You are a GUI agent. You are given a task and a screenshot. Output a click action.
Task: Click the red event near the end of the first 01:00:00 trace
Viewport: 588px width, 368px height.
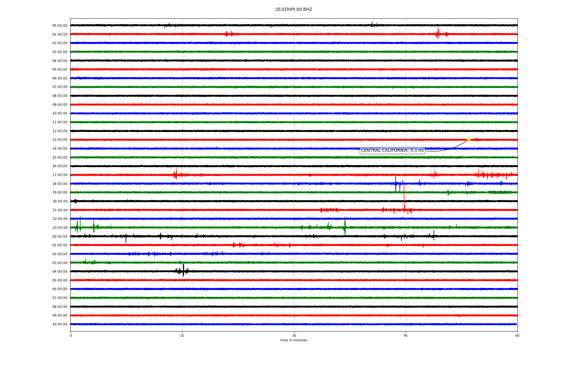click(438, 33)
